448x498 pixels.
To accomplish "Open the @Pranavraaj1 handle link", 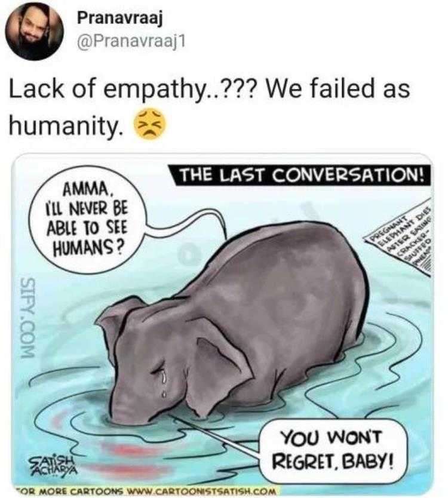I will [131, 41].
